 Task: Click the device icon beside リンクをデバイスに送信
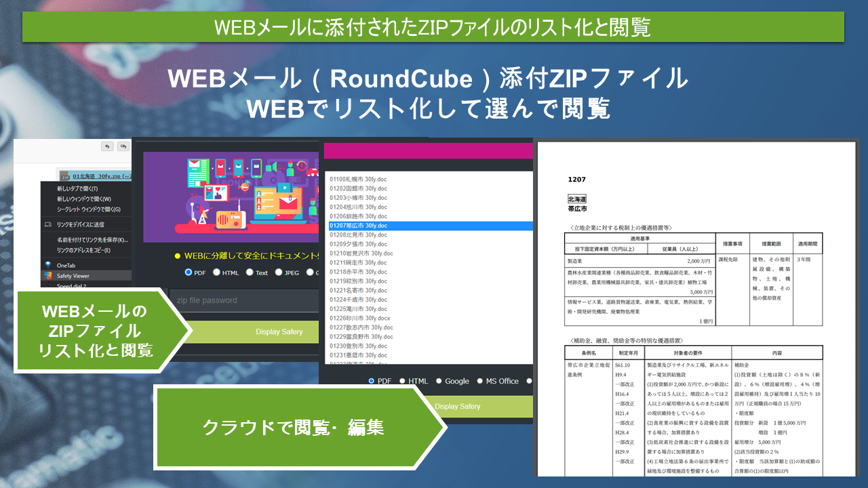click(48, 224)
